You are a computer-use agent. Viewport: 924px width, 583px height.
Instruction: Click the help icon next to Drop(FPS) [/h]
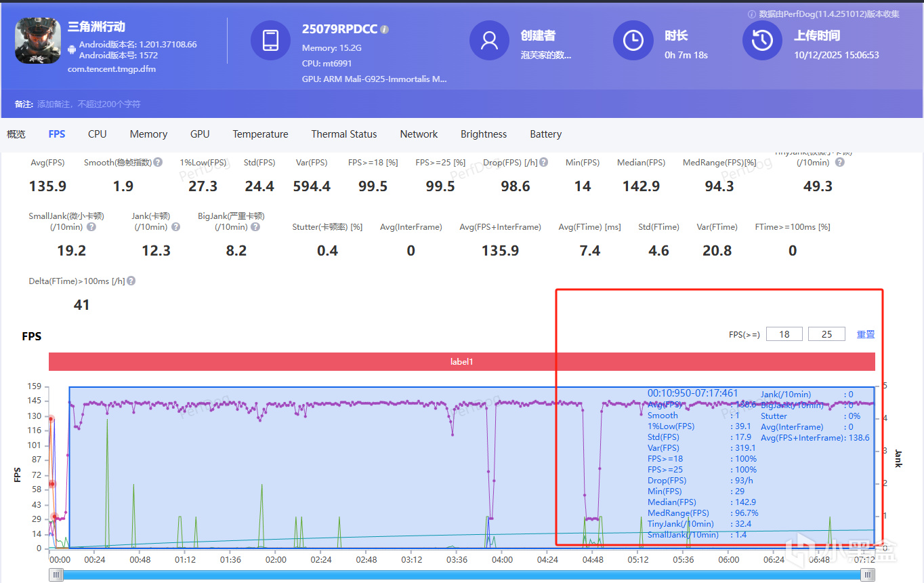click(x=543, y=163)
